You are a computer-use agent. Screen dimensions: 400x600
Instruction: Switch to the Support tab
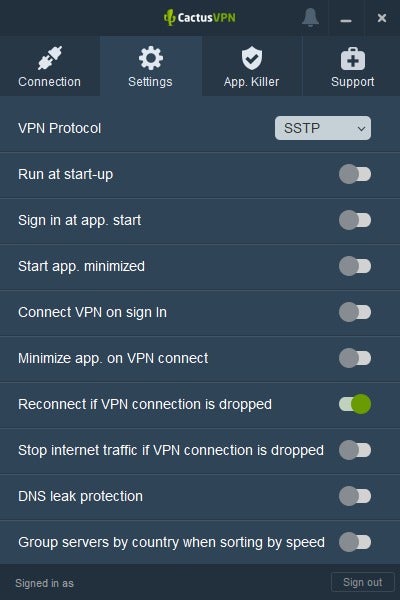351,66
